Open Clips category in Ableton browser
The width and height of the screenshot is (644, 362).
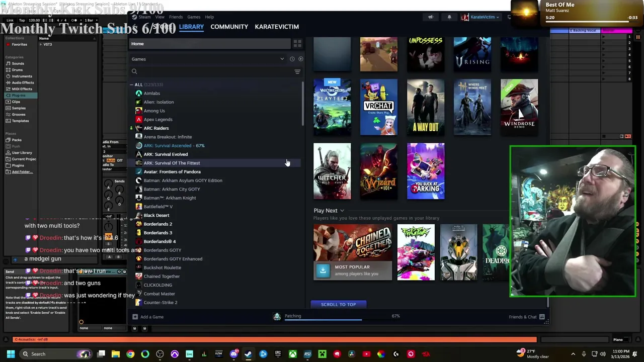point(16,102)
